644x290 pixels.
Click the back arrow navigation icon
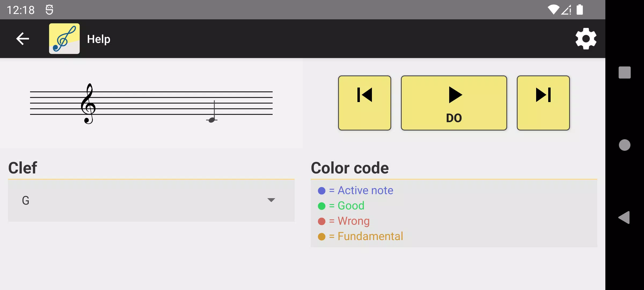[x=23, y=39]
